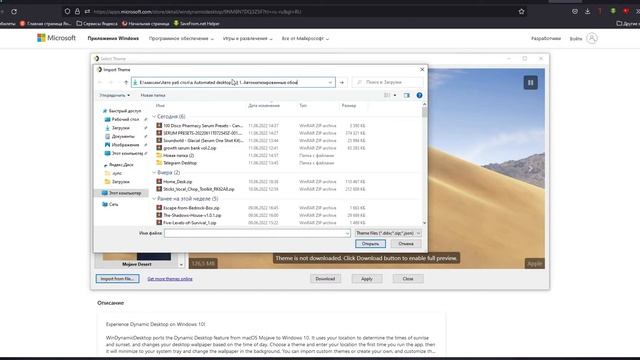Screen dimensions: 640x360
Task: Expand the Игры и развлечения menu
Action: (247, 38)
